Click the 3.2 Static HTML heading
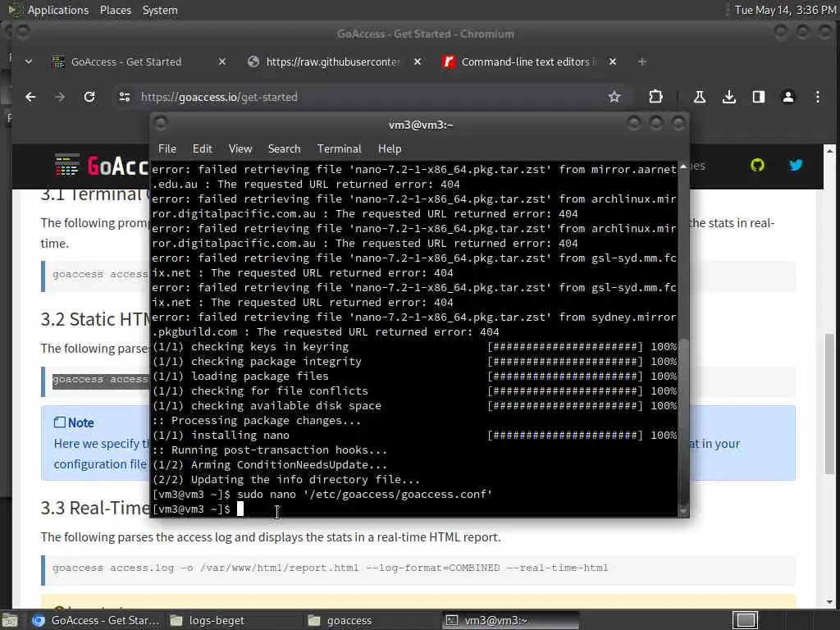The height and width of the screenshot is (630, 840). [95, 319]
